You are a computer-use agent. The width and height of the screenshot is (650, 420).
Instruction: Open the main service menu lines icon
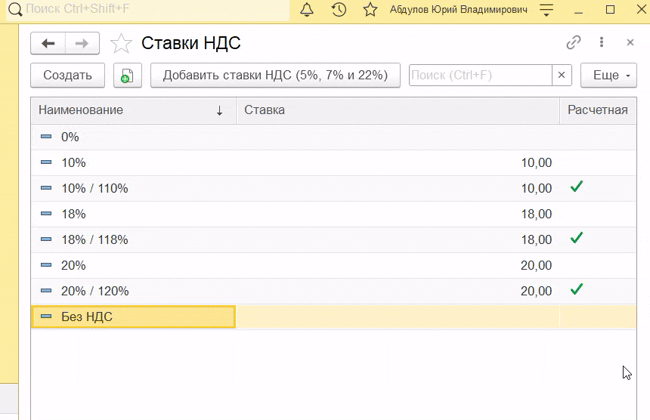546,10
